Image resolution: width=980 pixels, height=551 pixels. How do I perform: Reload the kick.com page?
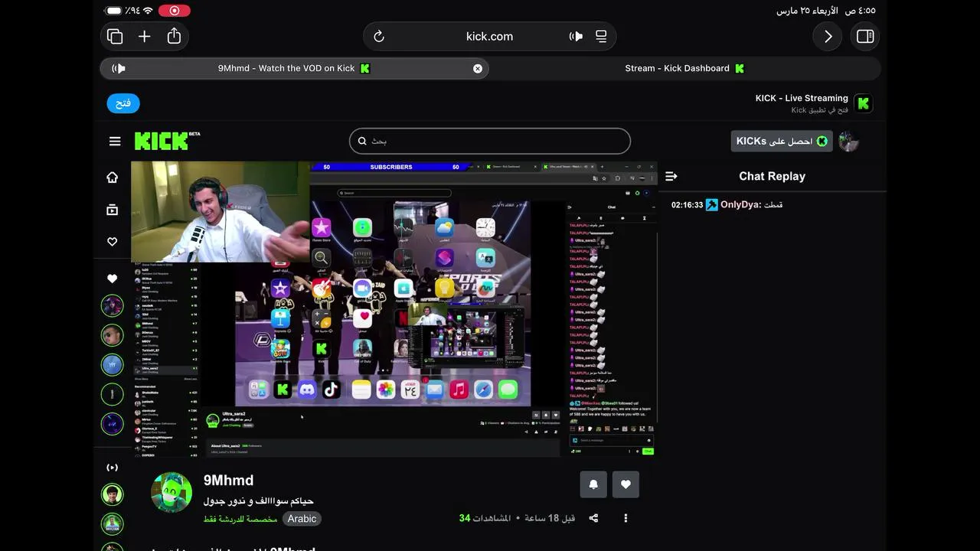tap(378, 36)
